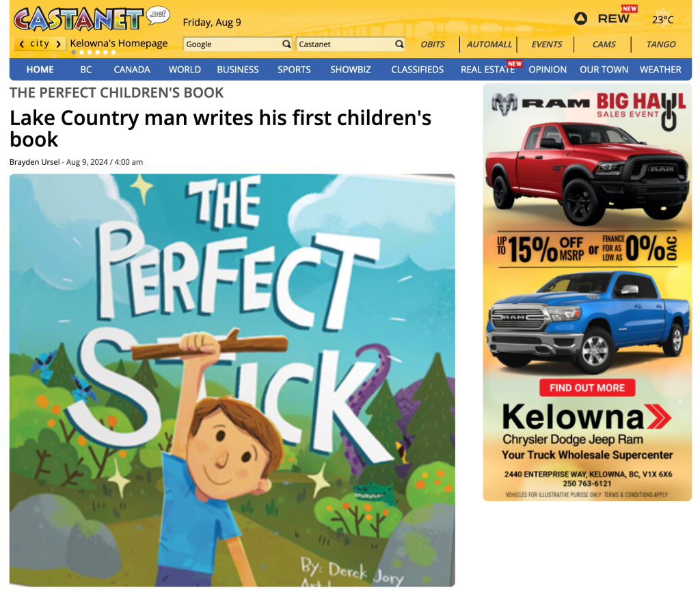Open the Business menu tab
Viewport: 700px width, 590px height.
point(237,70)
